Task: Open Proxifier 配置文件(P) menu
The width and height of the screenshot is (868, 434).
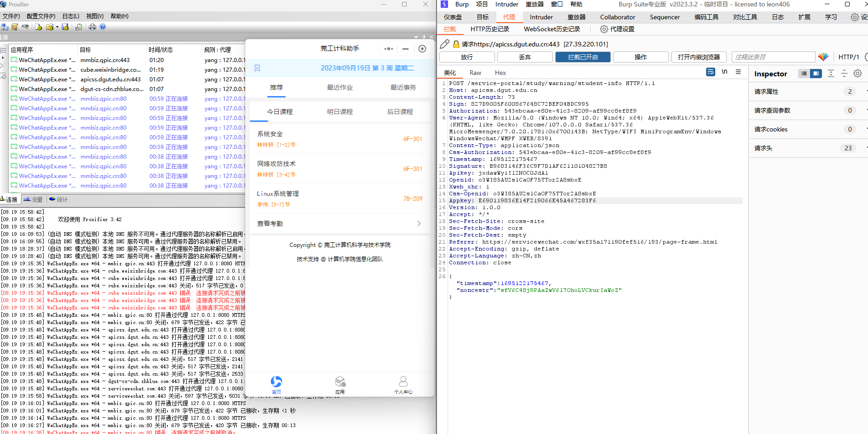Action: point(41,16)
